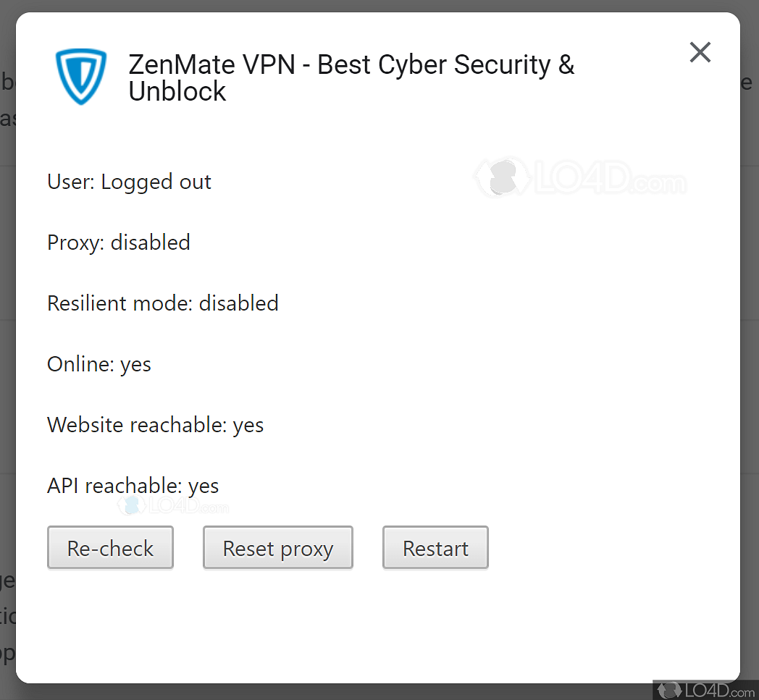
Task: Click the Proxy: disabled status line
Action: point(118,243)
